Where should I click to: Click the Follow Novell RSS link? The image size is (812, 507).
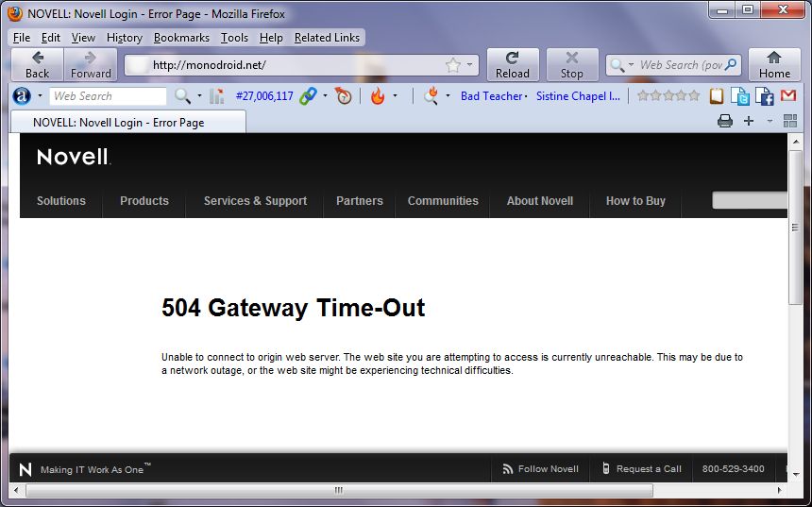[540, 468]
